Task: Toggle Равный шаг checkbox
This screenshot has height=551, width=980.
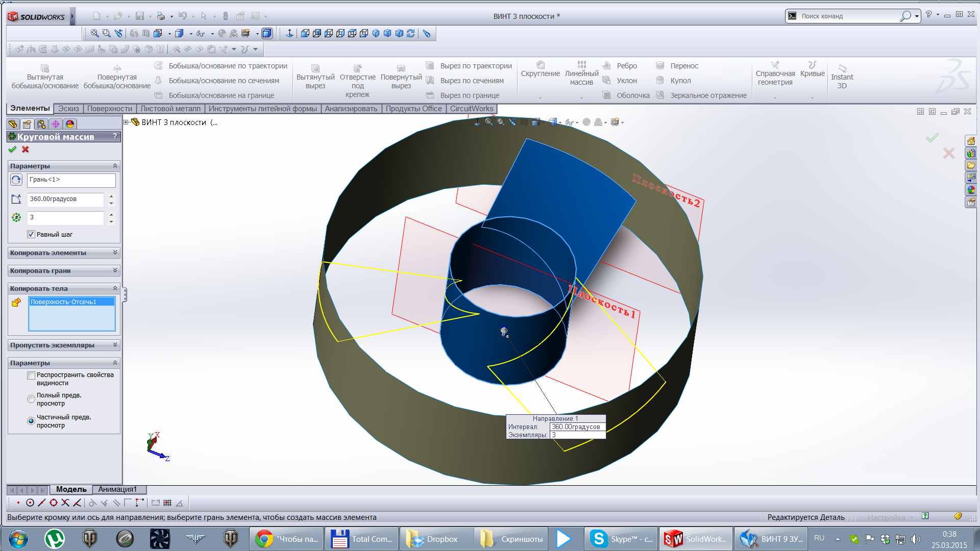Action: 31,235
